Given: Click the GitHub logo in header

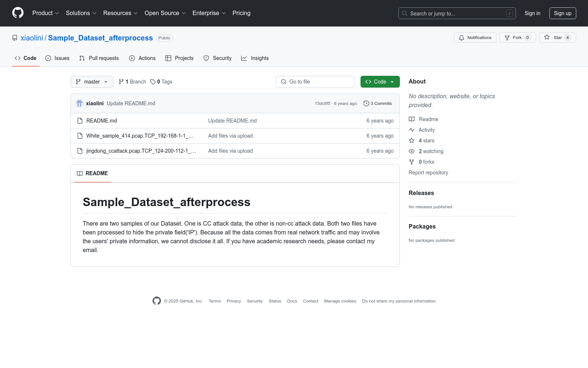Looking at the screenshot, I should coord(18,13).
